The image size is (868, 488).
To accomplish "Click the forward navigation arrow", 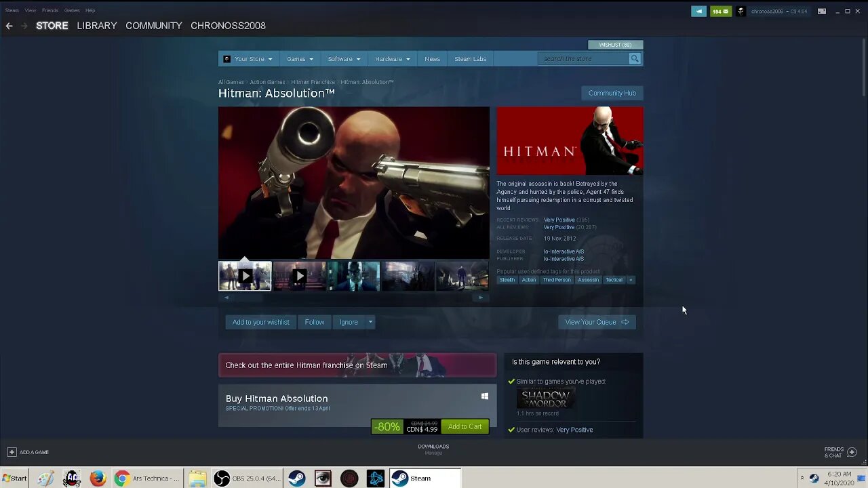I will click(24, 26).
